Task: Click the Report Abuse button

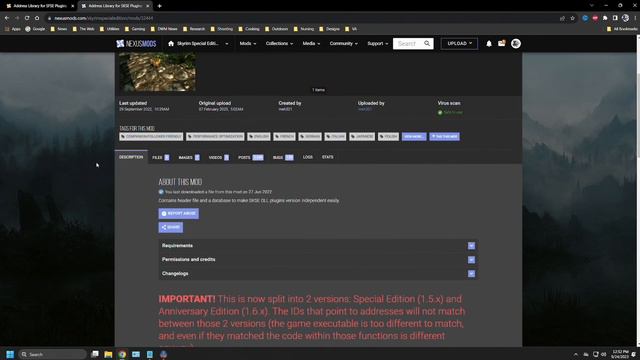Action: tap(178, 213)
